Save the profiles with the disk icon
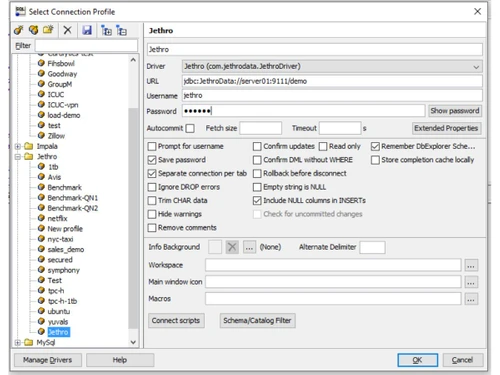 [x=87, y=30]
